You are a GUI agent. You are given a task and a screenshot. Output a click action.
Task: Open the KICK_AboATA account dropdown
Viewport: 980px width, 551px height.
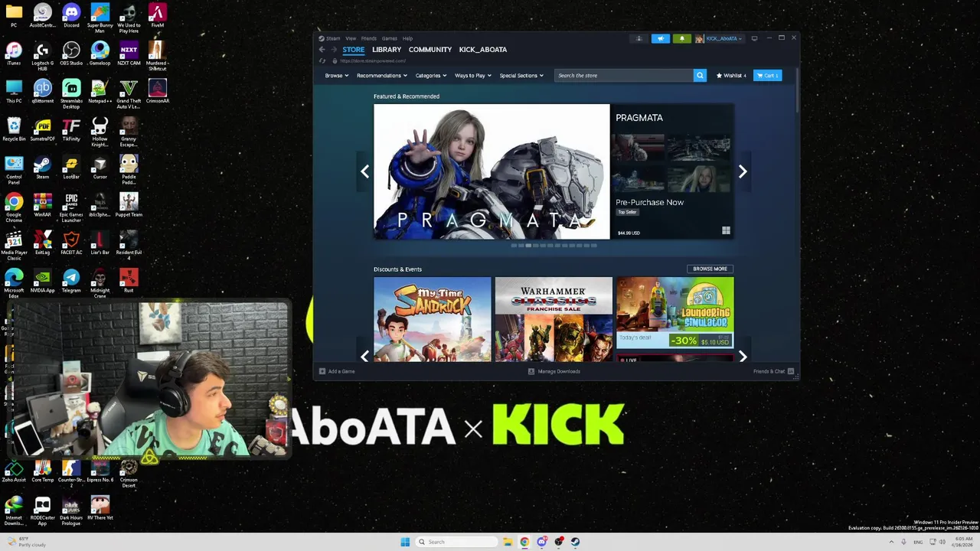coord(719,38)
